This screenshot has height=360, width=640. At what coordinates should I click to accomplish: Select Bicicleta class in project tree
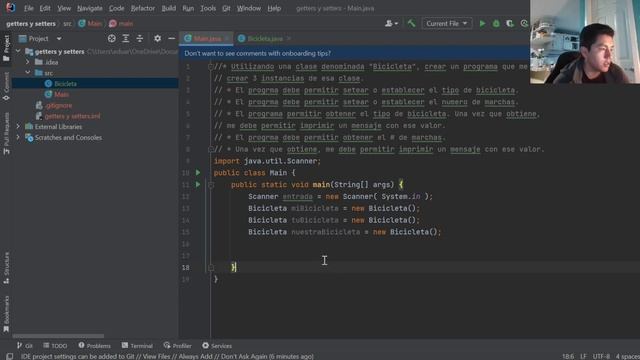65,84
